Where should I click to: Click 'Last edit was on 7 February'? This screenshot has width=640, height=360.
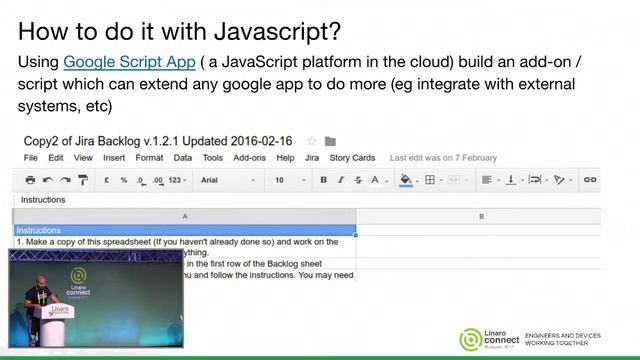point(443,158)
